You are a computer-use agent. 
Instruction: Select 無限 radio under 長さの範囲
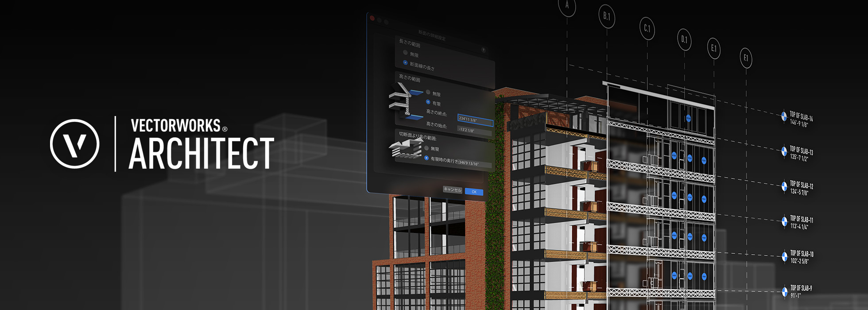(405, 53)
